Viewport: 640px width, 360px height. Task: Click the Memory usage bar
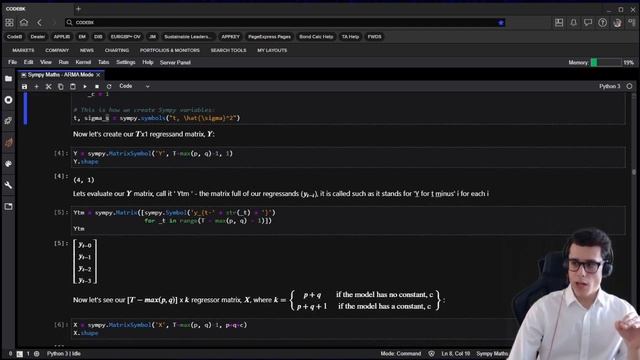tap(606, 62)
